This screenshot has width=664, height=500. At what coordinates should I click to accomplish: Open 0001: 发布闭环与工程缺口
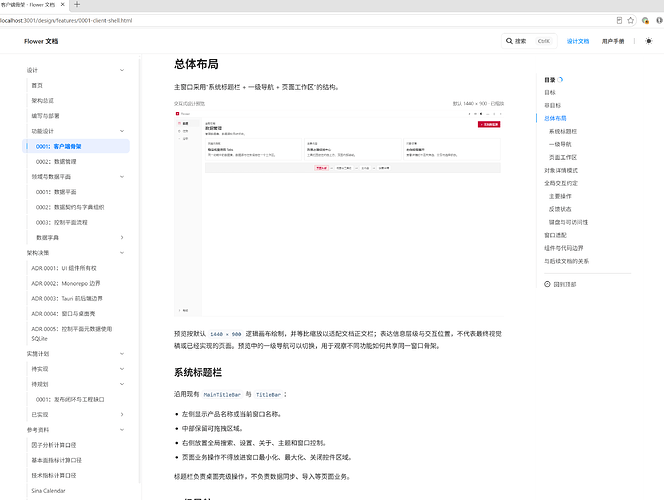coord(70,399)
